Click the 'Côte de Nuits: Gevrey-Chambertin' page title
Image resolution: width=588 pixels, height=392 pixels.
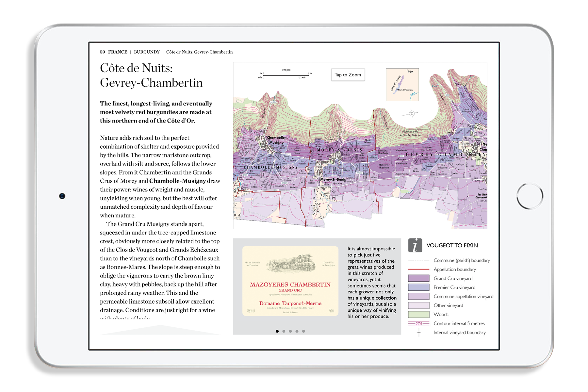(x=151, y=75)
